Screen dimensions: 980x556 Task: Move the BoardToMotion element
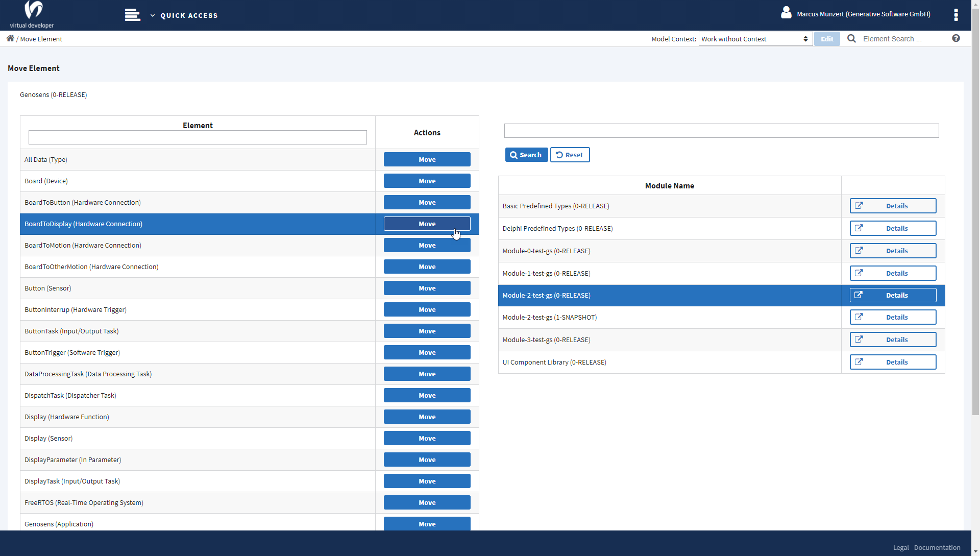click(427, 245)
